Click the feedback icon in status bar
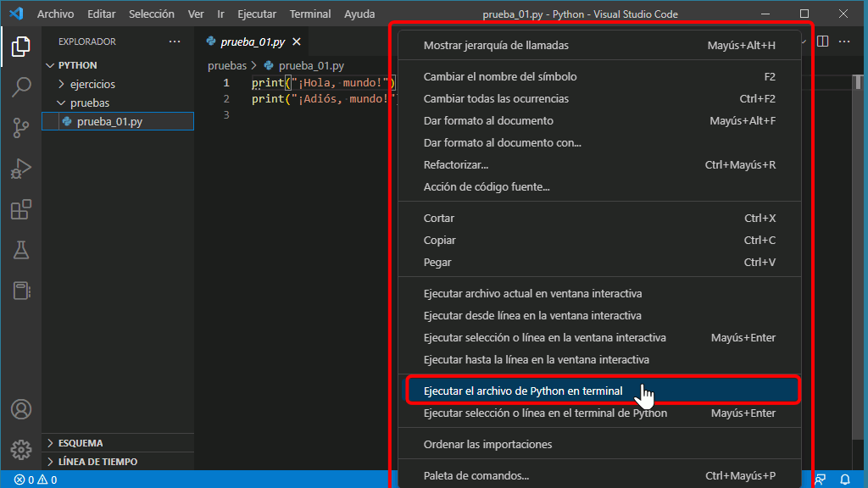This screenshot has width=868, height=488. tap(821, 480)
